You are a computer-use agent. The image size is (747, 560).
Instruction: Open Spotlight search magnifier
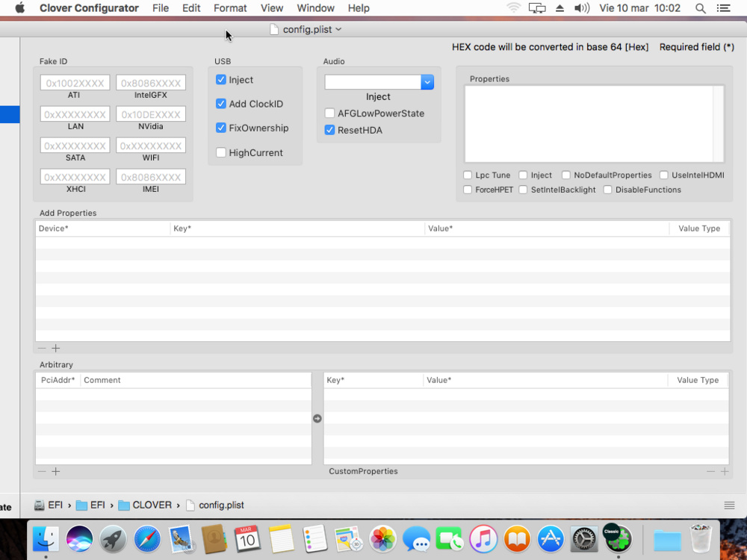pos(701,8)
